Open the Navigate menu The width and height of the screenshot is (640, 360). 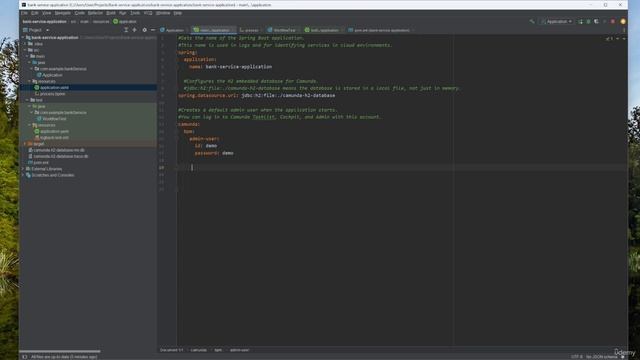pyautogui.click(x=62, y=13)
